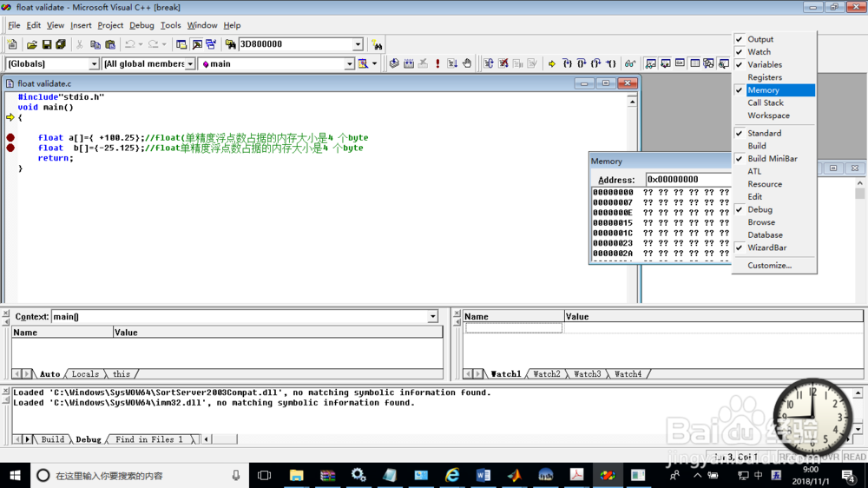
Task: Check Call Stack in the context menu
Action: [x=765, y=103]
